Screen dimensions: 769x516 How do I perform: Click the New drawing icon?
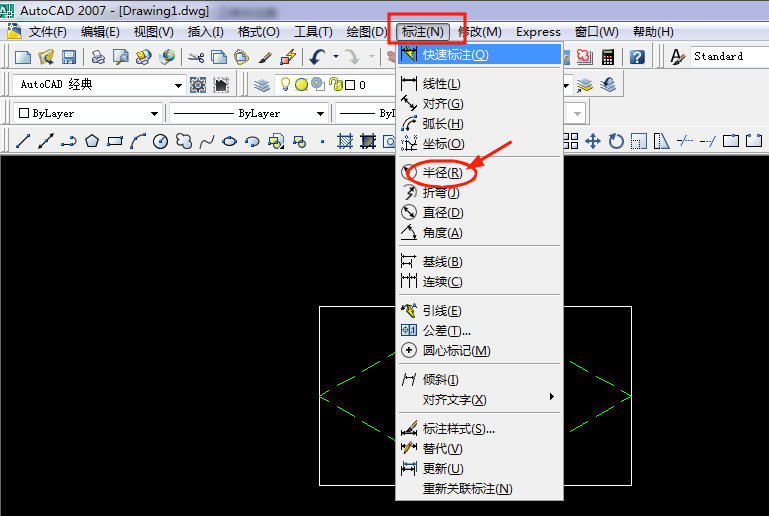23,57
